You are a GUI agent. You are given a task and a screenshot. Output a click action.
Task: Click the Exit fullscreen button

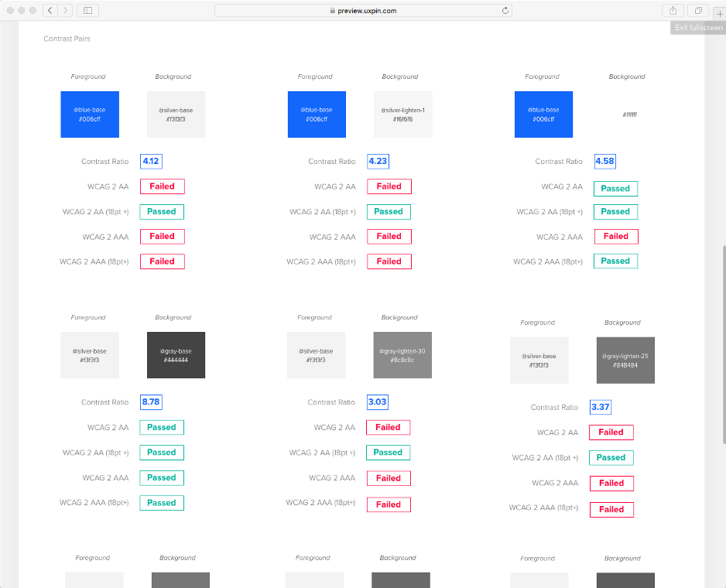tap(697, 28)
